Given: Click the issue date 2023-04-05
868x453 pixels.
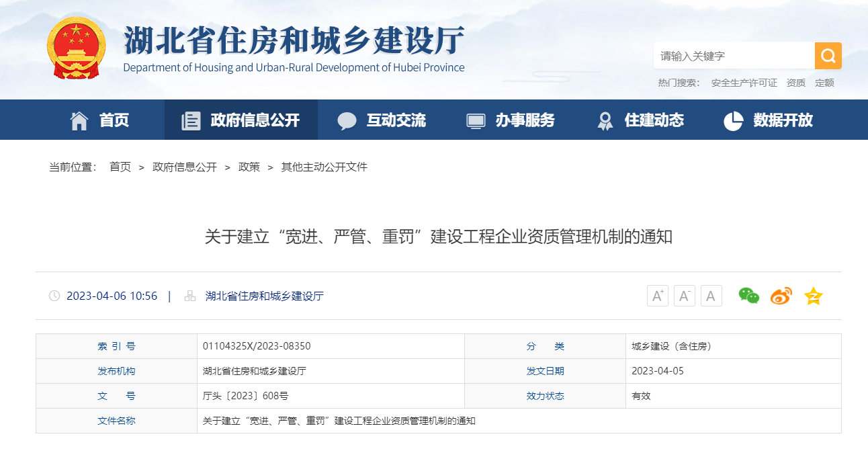Looking at the screenshot, I should point(658,371).
